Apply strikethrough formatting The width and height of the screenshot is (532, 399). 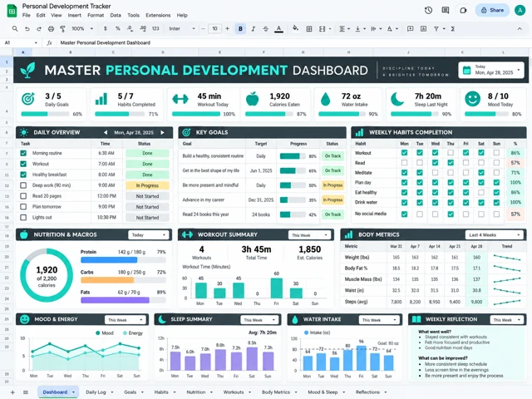(x=266, y=29)
